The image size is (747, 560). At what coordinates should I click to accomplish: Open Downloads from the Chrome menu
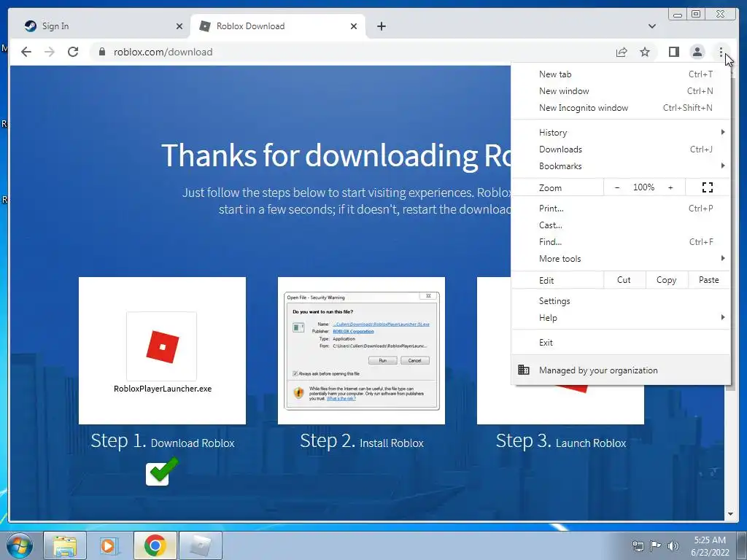click(621, 149)
